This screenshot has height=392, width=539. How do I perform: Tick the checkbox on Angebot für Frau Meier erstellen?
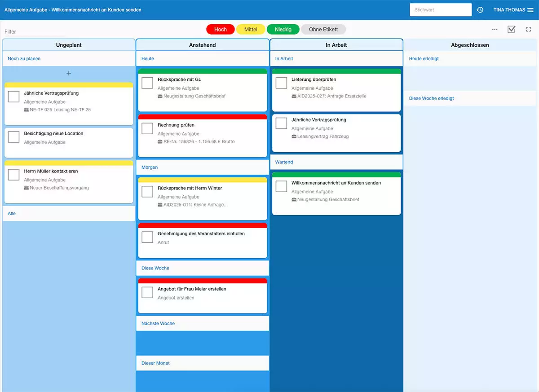[x=147, y=292]
